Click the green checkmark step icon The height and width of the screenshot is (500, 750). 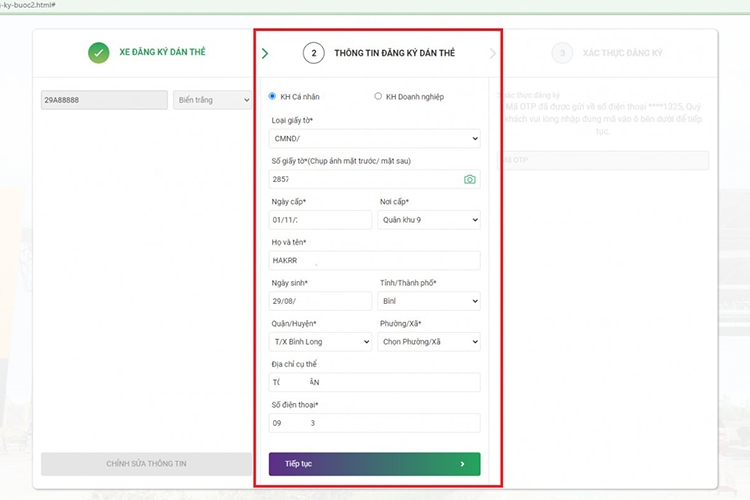coord(99,53)
